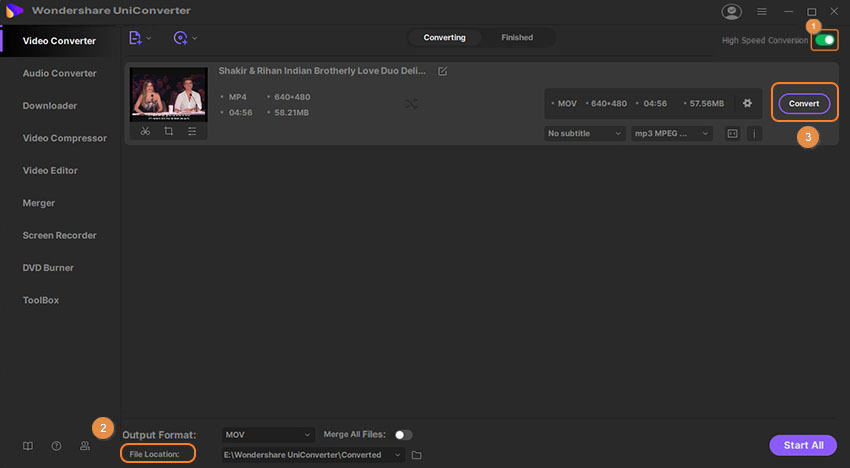This screenshot has width=850, height=468.
Task: Expand the Output Format MOV dropdown
Action: click(x=268, y=435)
